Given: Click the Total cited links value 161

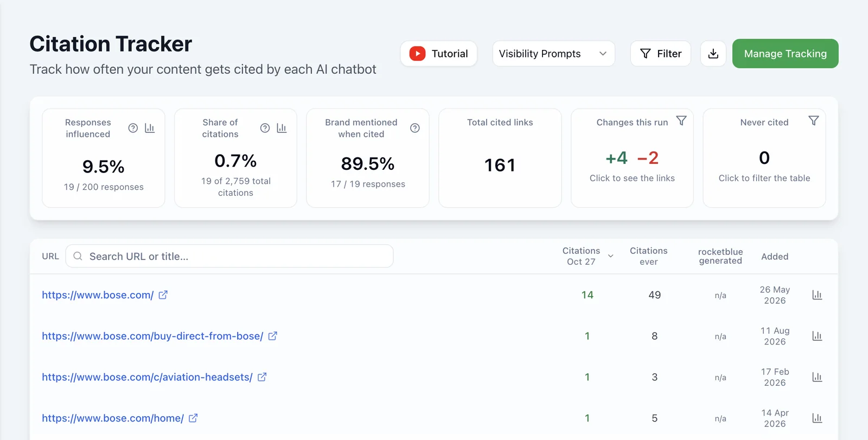Looking at the screenshot, I should click(x=500, y=165).
